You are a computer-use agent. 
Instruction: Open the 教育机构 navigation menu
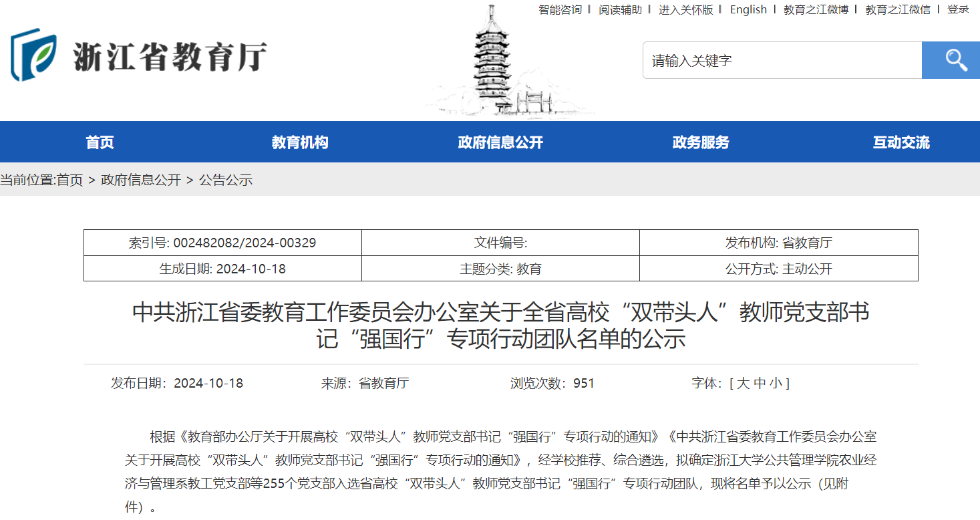[x=300, y=142]
